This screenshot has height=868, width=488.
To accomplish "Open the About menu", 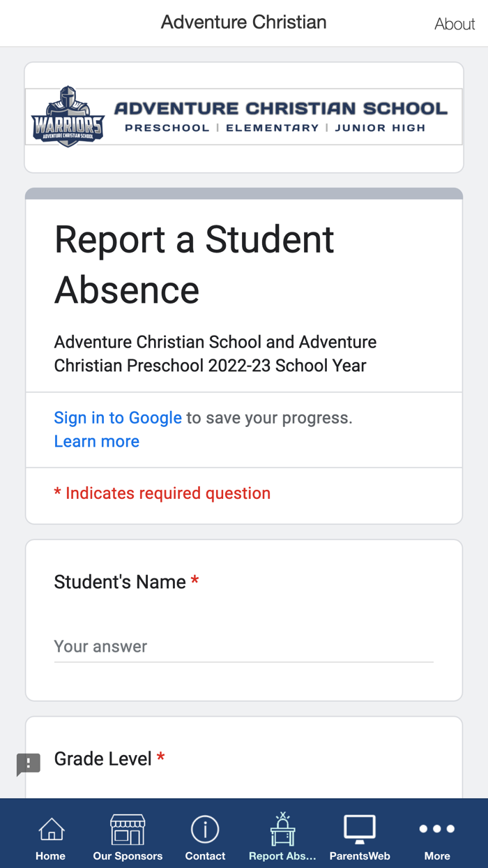I will (x=455, y=23).
